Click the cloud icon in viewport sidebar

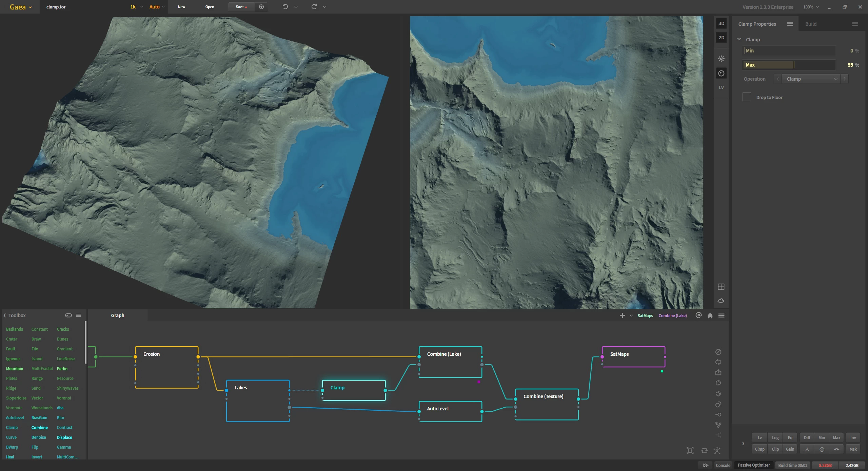coord(721,301)
